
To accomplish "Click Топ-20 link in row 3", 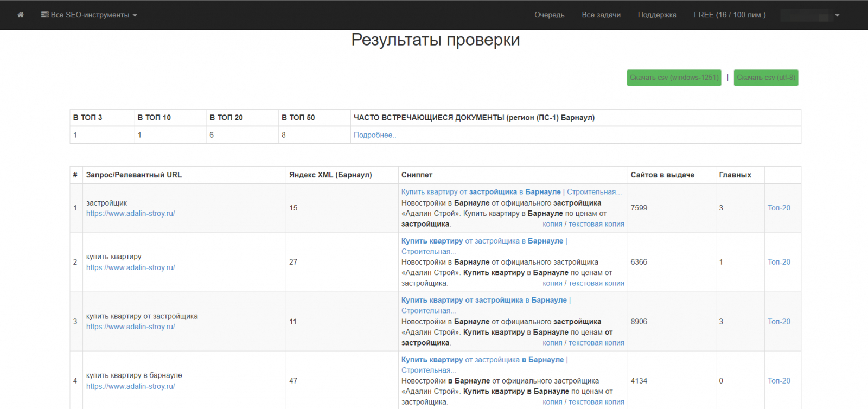I will [778, 322].
